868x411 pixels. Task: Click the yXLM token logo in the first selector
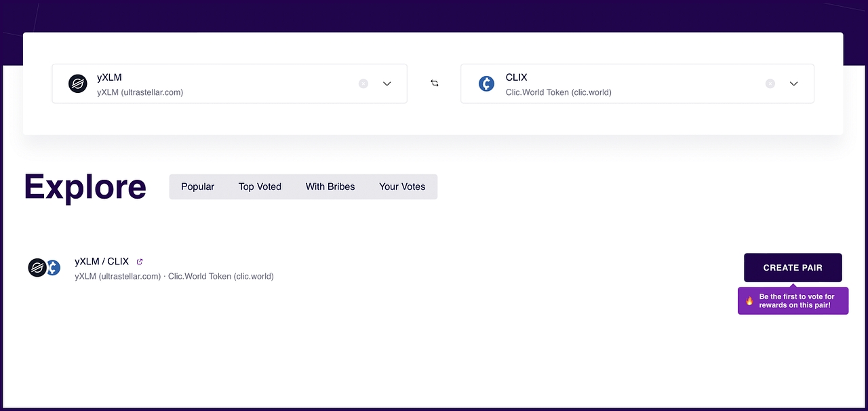[78, 83]
